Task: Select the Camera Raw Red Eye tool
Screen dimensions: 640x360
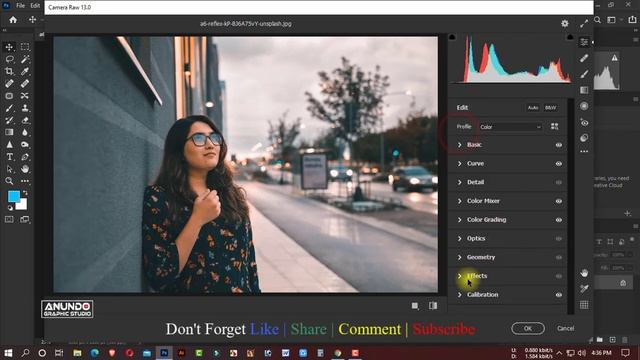Action: [x=584, y=122]
